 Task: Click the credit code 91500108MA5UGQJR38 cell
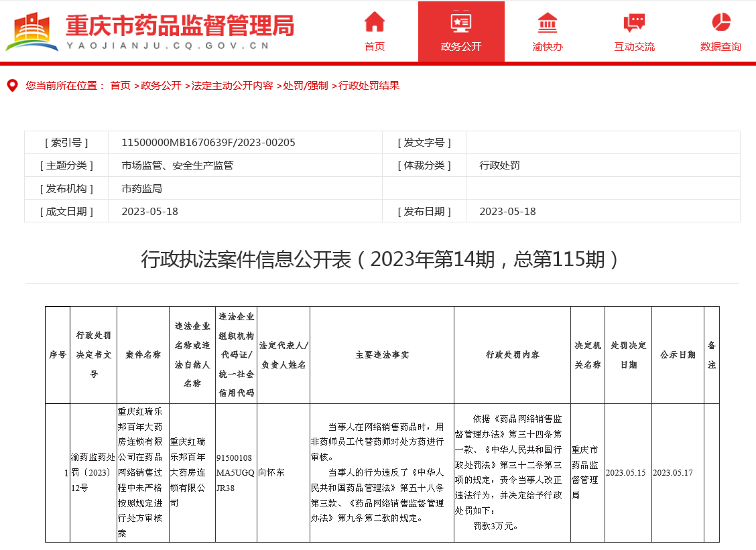(x=235, y=472)
